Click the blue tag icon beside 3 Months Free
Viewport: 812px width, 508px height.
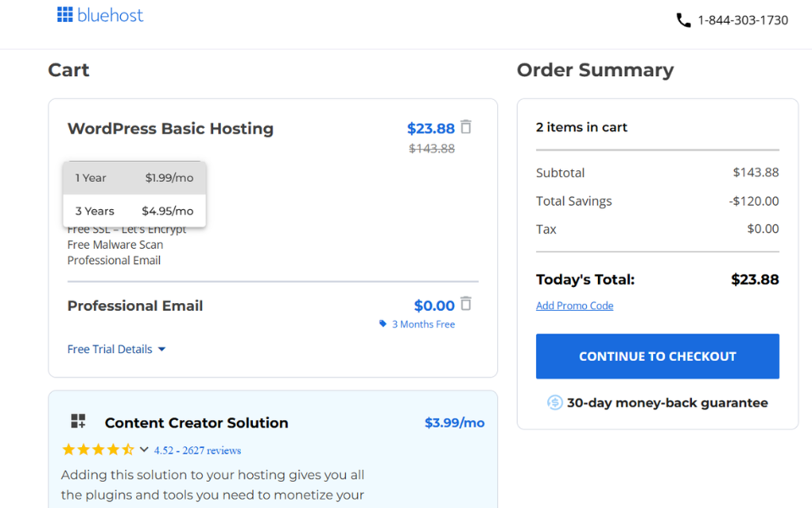coord(383,323)
